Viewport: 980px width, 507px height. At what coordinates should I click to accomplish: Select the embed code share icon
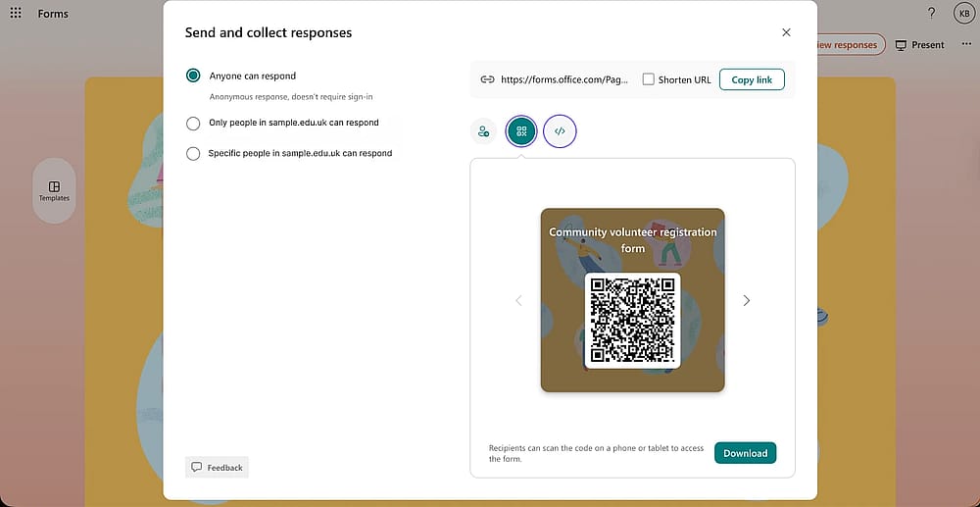(x=560, y=131)
